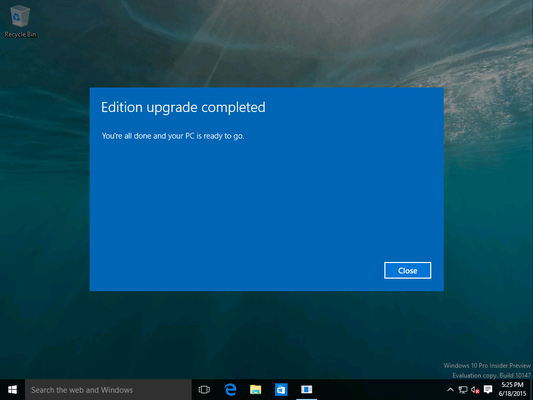Image resolution: width=533 pixels, height=400 pixels.
Task: Open the clock showing 5:25 PM
Action: (x=512, y=389)
